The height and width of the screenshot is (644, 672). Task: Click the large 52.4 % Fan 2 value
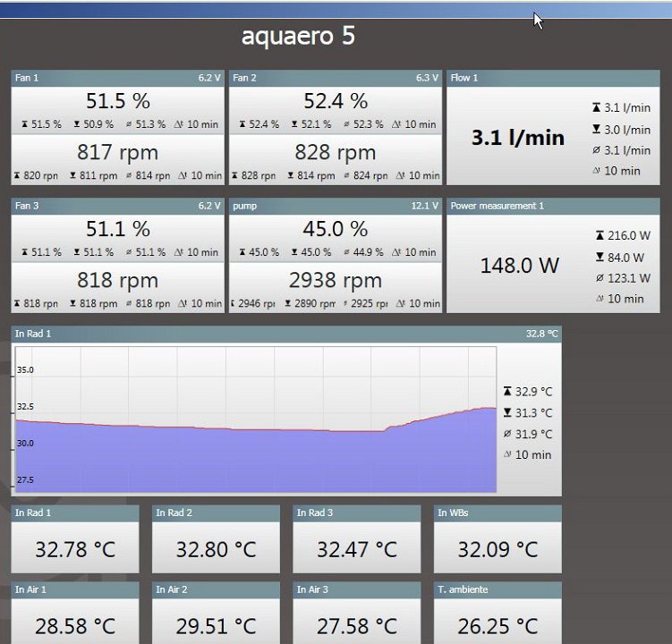(336, 101)
